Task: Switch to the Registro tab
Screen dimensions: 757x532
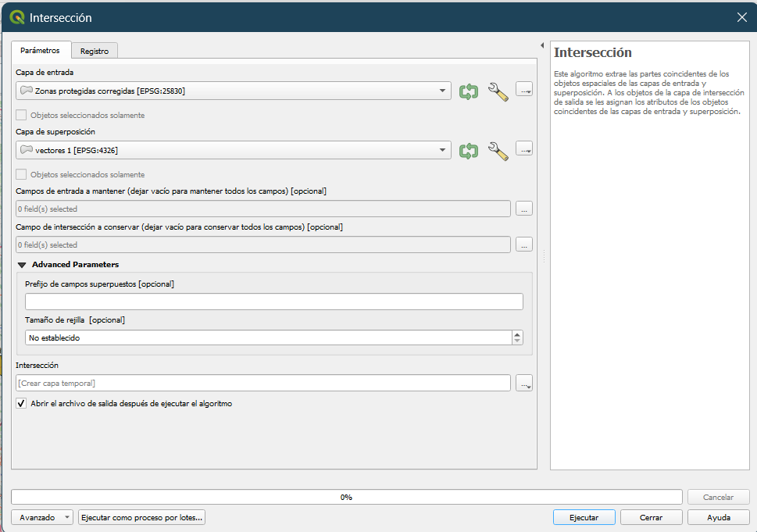Action: tap(94, 51)
